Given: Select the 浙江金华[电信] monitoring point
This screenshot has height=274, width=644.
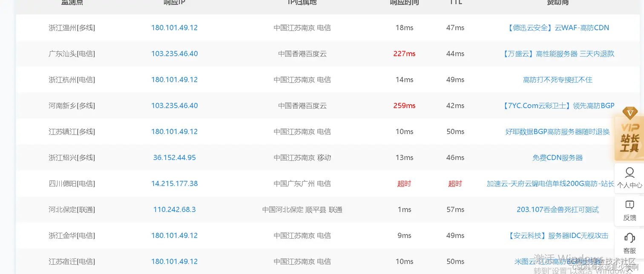Looking at the screenshot, I should point(72,235).
